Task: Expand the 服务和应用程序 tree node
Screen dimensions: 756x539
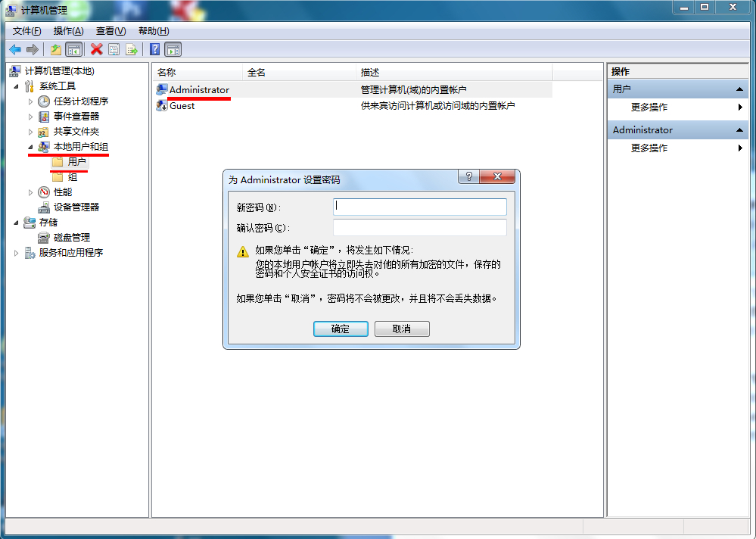Action: point(16,253)
